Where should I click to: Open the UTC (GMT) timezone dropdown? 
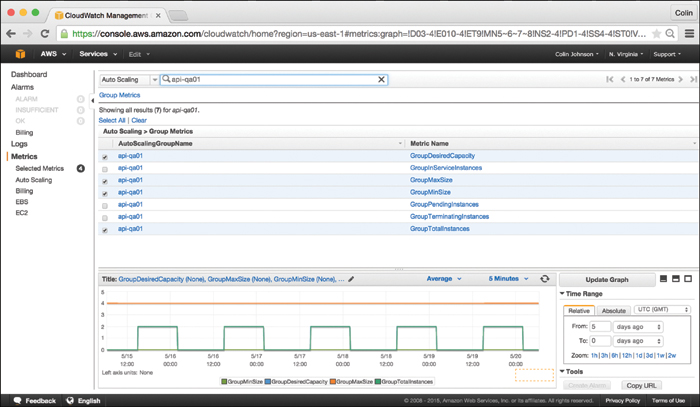coord(662,309)
